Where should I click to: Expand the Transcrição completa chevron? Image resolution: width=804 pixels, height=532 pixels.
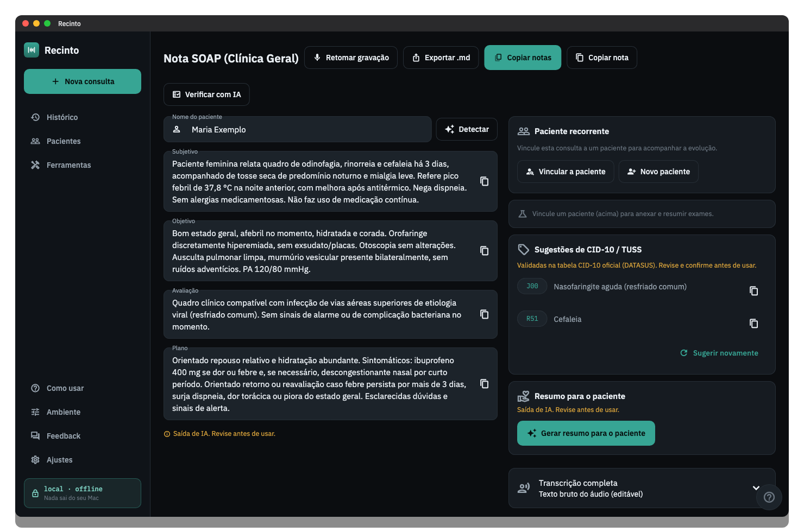[x=756, y=487]
